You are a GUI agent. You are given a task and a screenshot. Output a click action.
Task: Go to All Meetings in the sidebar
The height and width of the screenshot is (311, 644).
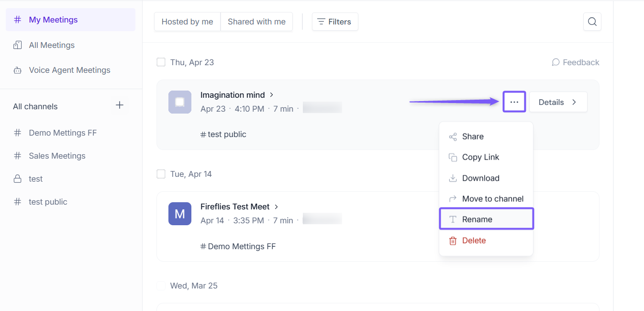70,45
